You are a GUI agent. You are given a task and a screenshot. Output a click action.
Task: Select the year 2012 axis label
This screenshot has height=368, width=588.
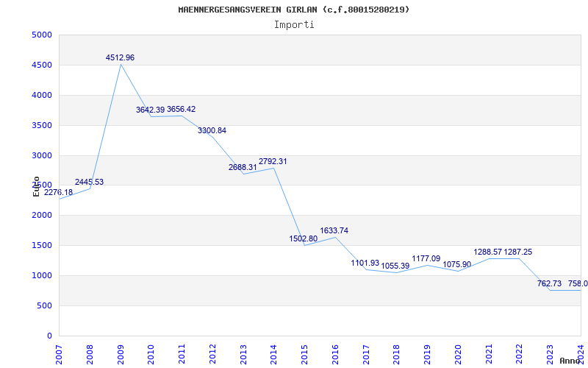coord(212,354)
